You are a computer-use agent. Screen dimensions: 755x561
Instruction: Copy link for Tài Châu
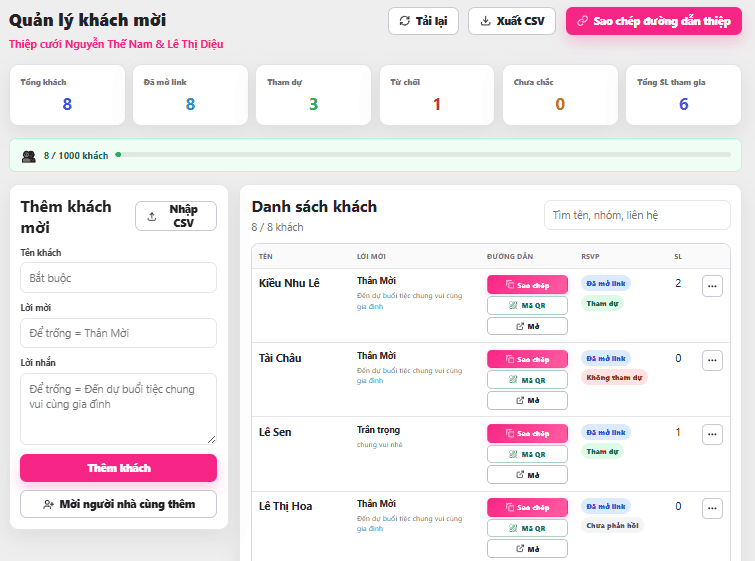tap(527, 359)
